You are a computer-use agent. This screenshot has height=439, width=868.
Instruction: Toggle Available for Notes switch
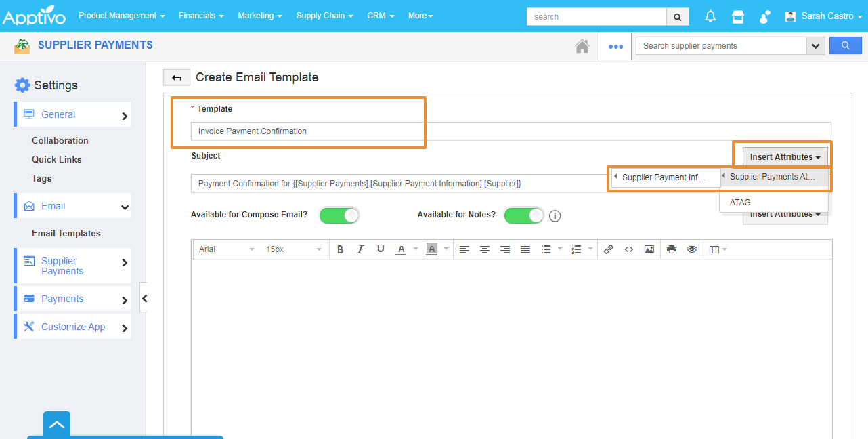[x=524, y=215]
